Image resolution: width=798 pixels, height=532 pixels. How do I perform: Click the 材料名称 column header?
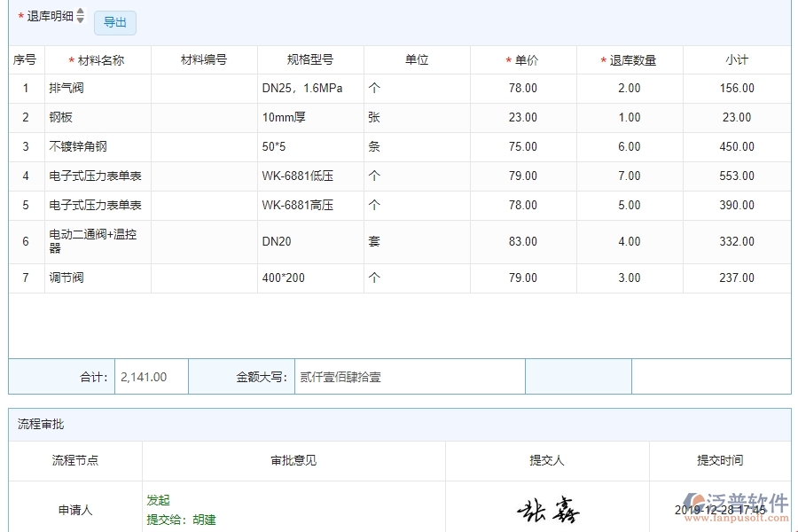click(x=98, y=59)
